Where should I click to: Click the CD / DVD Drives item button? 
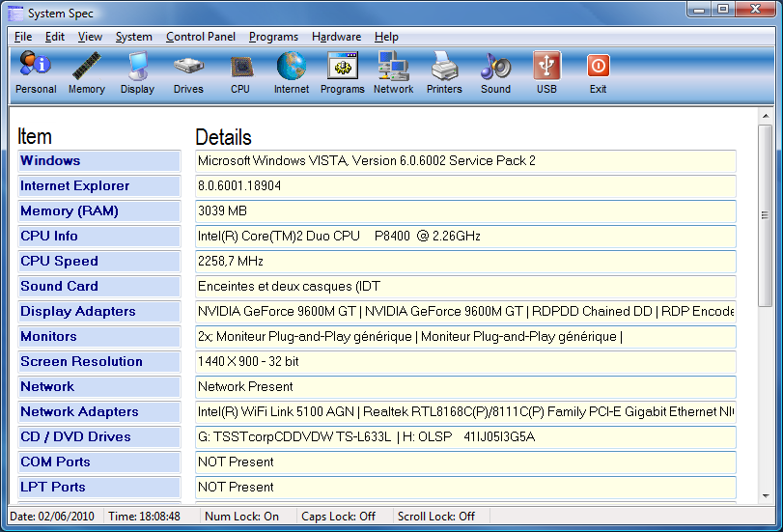click(x=99, y=436)
